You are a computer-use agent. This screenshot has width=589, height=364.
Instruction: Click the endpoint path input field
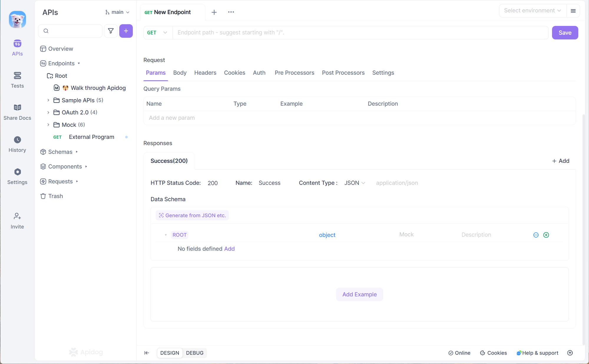coord(360,33)
